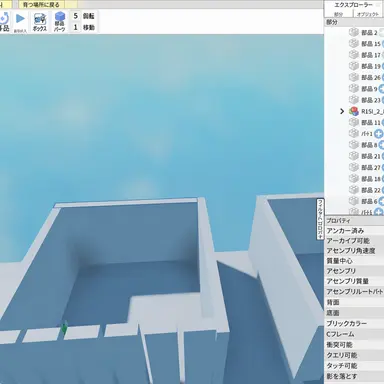This screenshot has width=384, height=384.
Task: Select the 部分 tab under Explorer
Action: pos(338,14)
